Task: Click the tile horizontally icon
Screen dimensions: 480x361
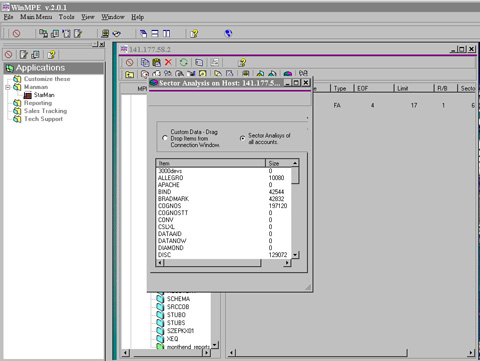Action: click(x=155, y=33)
